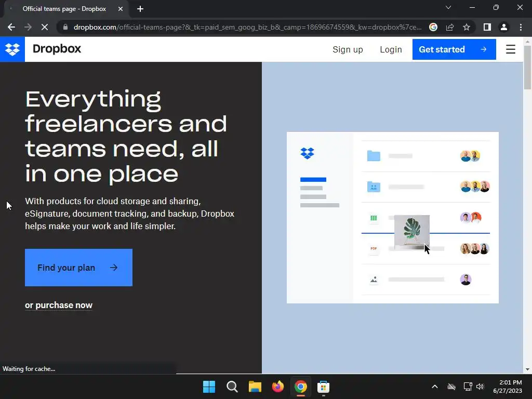This screenshot has height=399, width=532.
Task: Click the page vertical scrollbar thumb
Action: tap(527, 68)
